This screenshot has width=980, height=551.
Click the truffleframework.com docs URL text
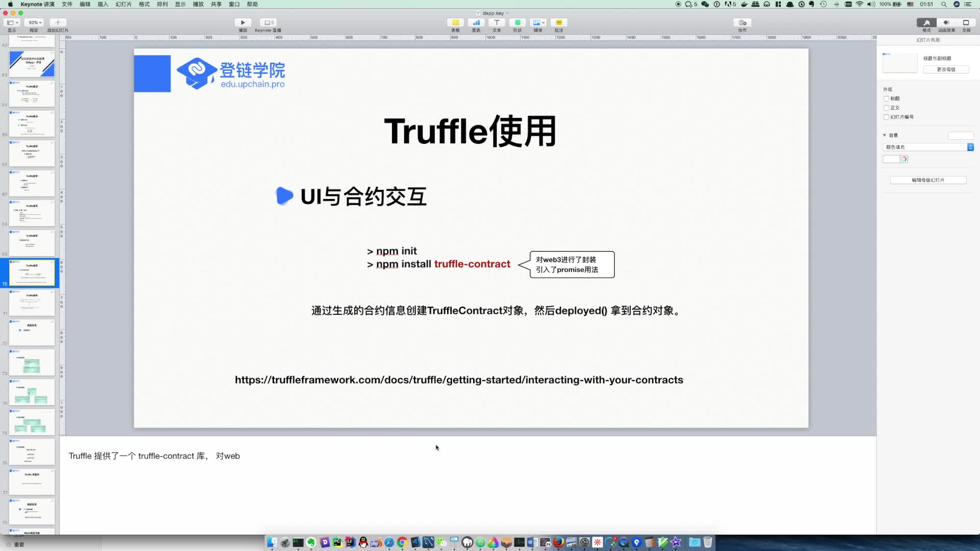[459, 380]
